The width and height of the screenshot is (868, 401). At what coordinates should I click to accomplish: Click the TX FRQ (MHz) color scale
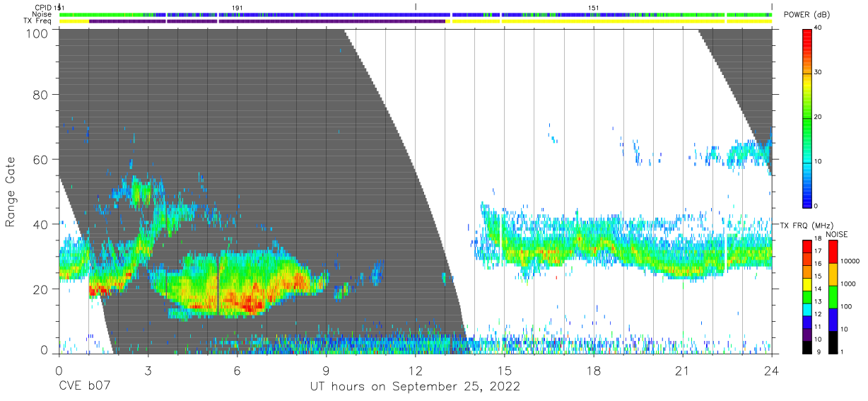[x=807, y=296]
